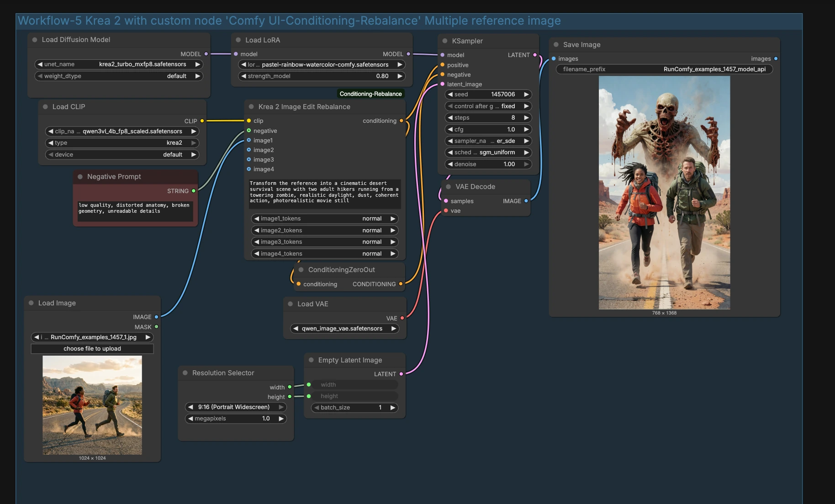Increase strength_model with right arrow
The height and width of the screenshot is (504, 835).
point(400,76)
